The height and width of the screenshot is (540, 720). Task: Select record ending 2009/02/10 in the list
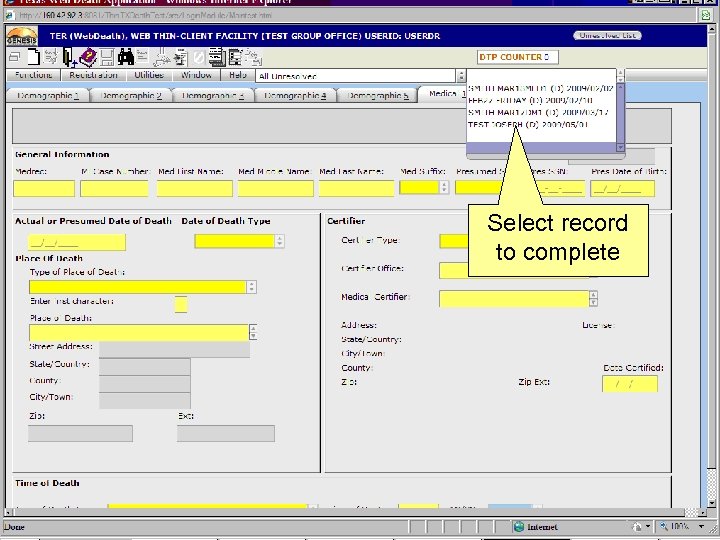[530, 100]
